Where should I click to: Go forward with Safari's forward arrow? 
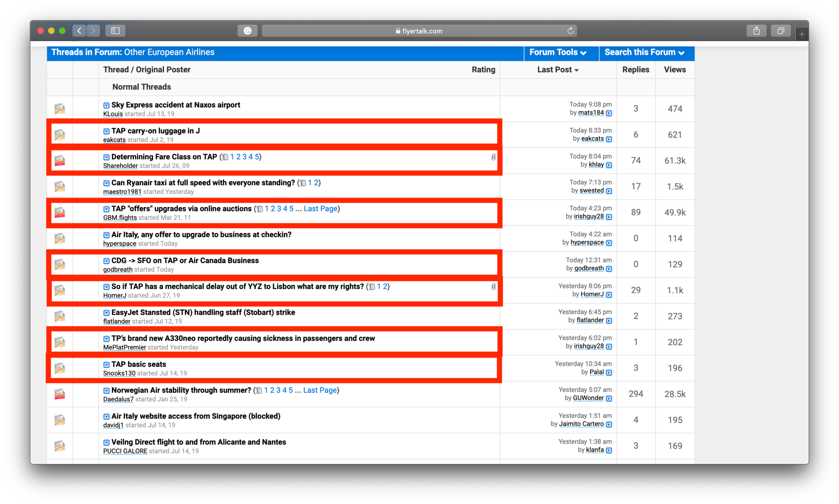(93, 31)
